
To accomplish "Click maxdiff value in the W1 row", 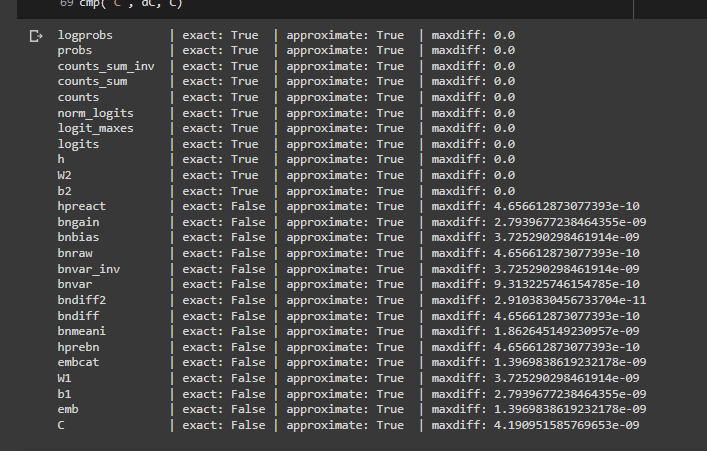I will pos(566,378).
